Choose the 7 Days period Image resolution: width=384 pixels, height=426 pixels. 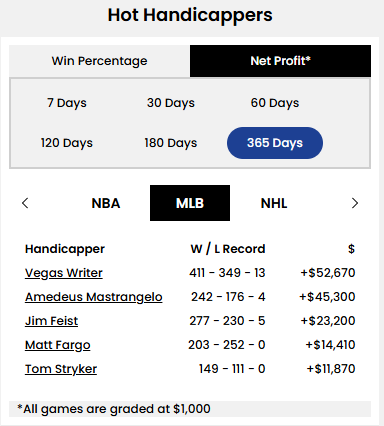tap(67, 103)
